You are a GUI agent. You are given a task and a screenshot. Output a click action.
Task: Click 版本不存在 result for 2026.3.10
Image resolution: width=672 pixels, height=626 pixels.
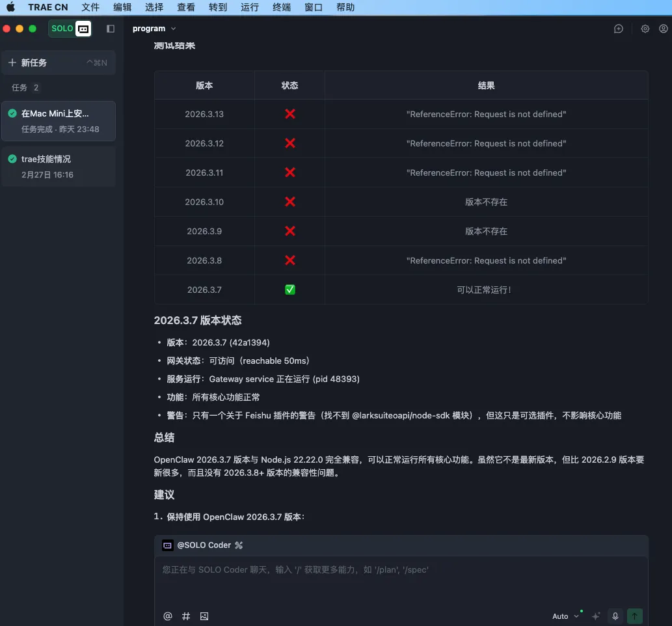click(x=486, y=202)
